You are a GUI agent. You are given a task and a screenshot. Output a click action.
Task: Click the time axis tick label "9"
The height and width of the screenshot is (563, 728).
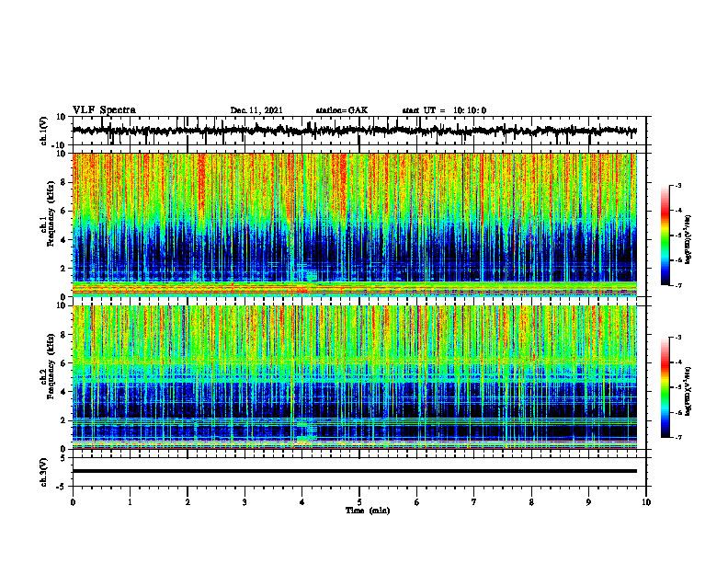(x=588, y=502)
